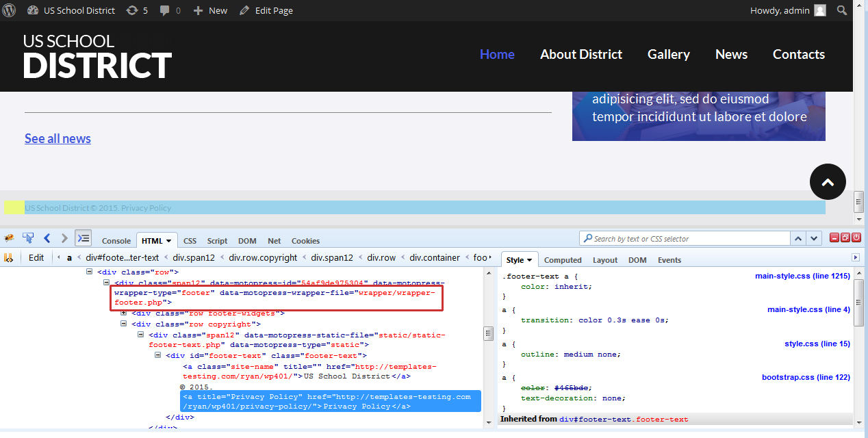Select the highlighted Privacy Policy anchor node

[x=331, y=402]
